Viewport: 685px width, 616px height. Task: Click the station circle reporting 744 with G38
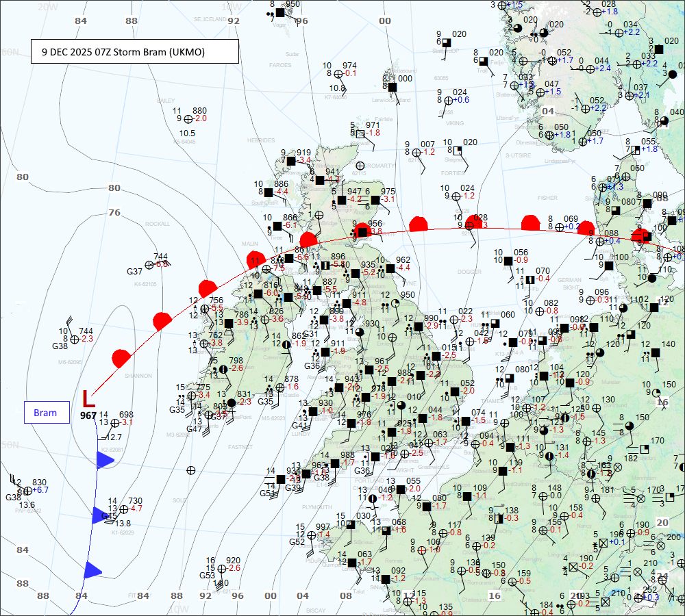(74, 339)
